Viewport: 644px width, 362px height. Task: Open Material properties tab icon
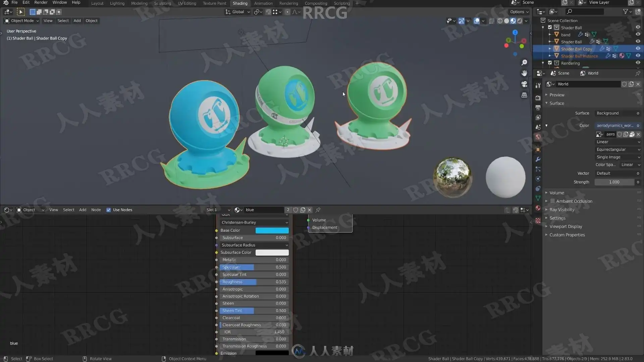click(538, 208)
